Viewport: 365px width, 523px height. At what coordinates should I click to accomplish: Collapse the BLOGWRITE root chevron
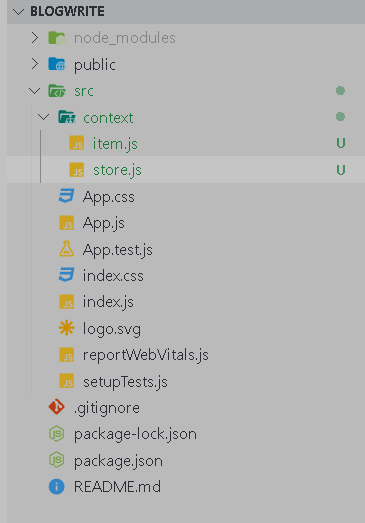pos(18,12)
